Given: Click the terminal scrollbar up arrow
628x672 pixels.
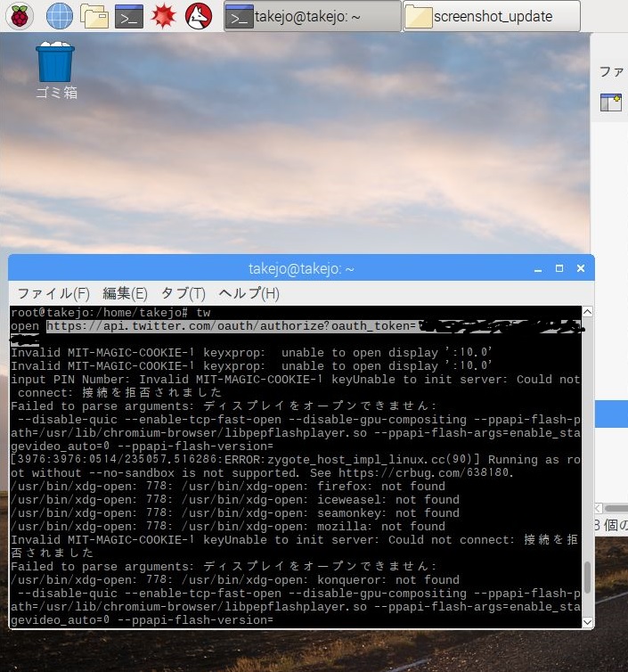Looking at the screenshot, I should [x=587, y=313].
